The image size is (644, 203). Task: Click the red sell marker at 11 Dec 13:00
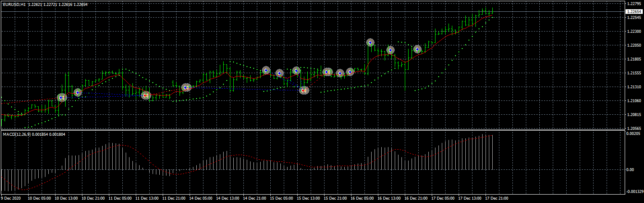(146, 95)
